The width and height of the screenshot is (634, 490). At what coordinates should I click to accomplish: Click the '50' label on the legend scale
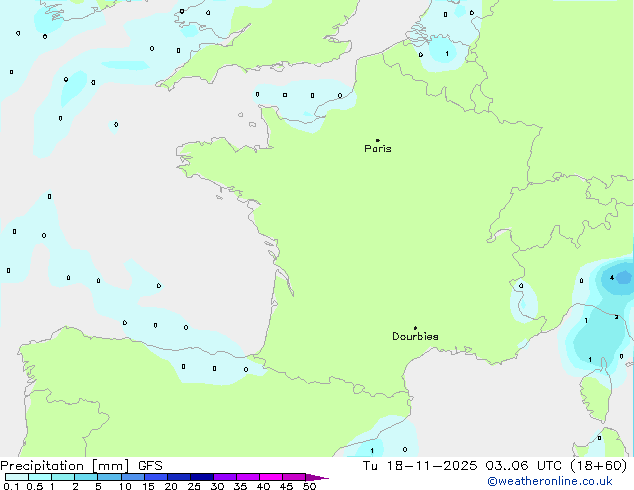(x=309, y=486)
